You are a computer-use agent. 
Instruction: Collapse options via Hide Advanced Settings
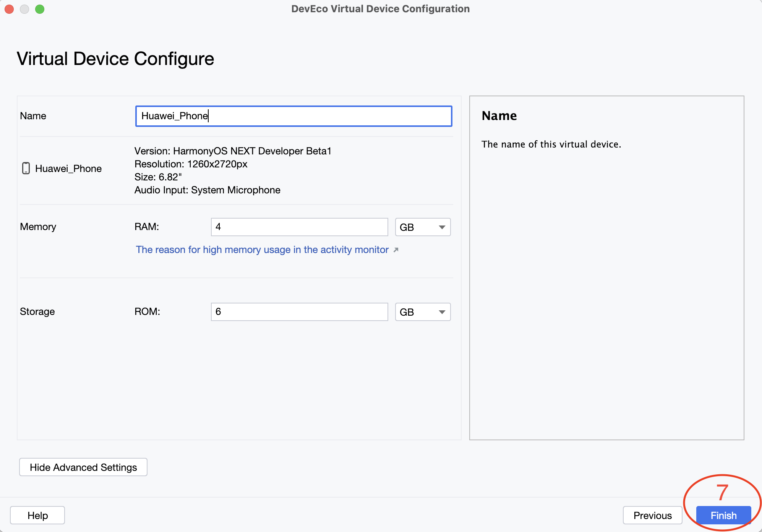[83, 467]
